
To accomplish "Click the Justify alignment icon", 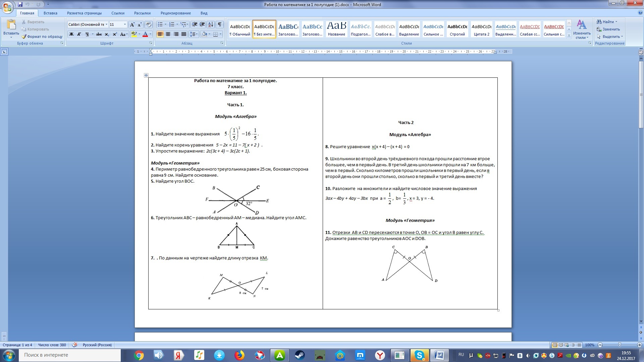I will (184, 34).
